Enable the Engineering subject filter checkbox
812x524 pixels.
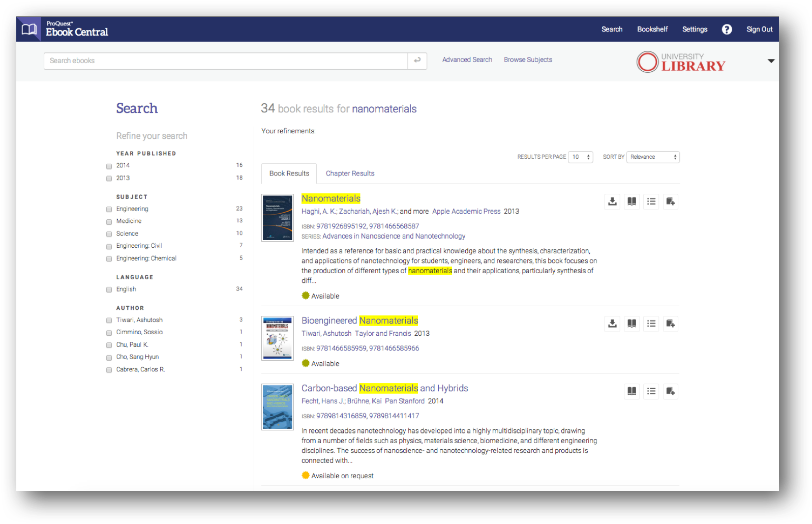109,209
